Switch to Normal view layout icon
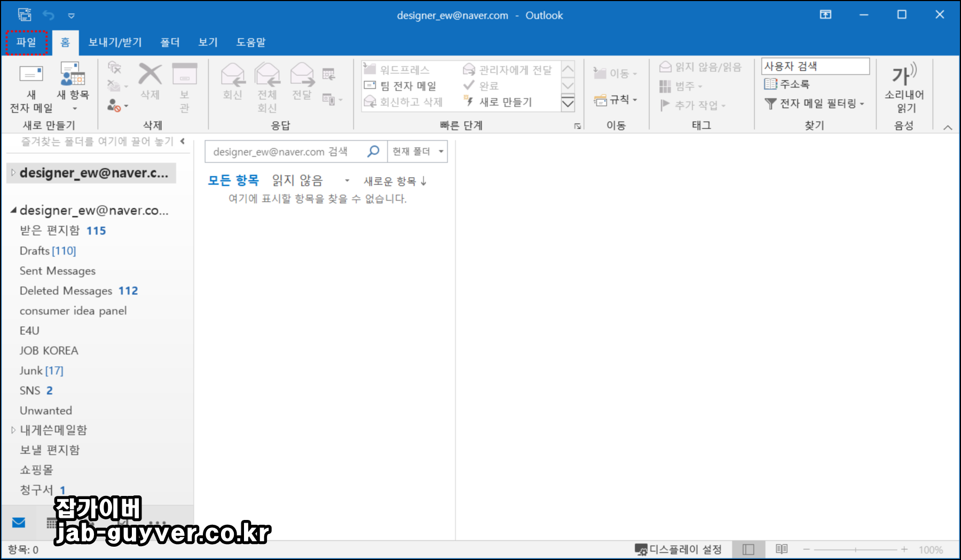The width and height of the screenshot is (961, 560). pos(749,549)
